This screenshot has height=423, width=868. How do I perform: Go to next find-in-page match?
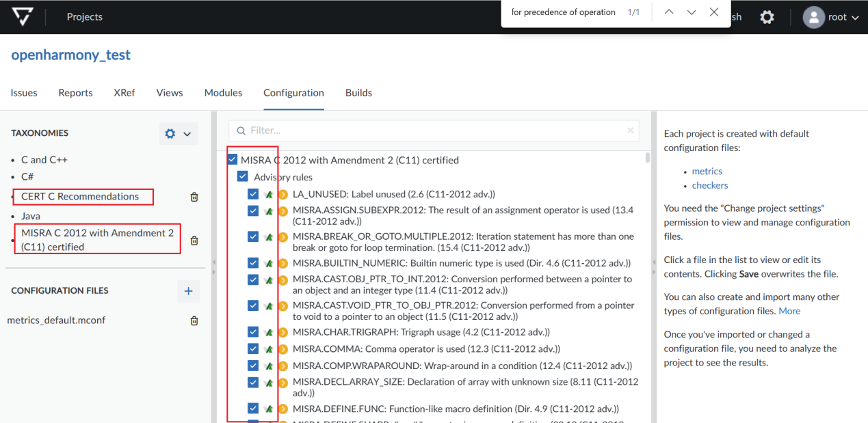[x=692, y=12]
